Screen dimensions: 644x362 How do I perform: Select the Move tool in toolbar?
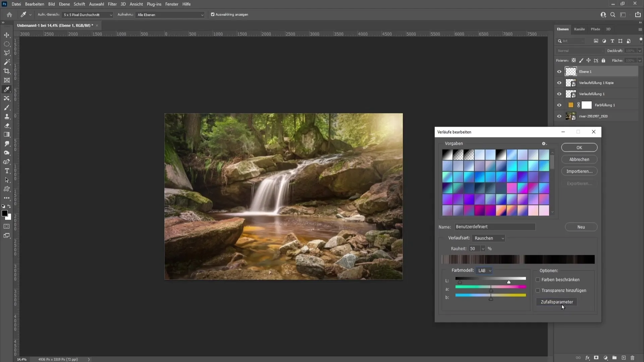(7, 35)
